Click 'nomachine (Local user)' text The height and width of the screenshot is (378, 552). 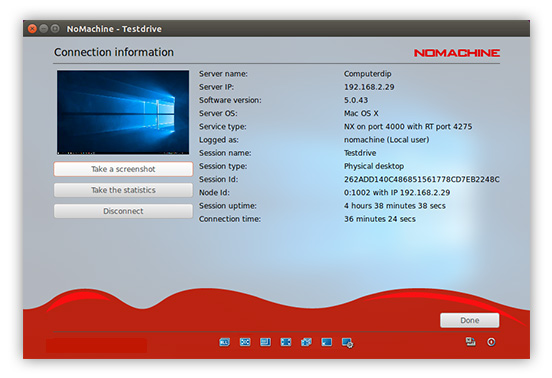[x=387, y=140]
